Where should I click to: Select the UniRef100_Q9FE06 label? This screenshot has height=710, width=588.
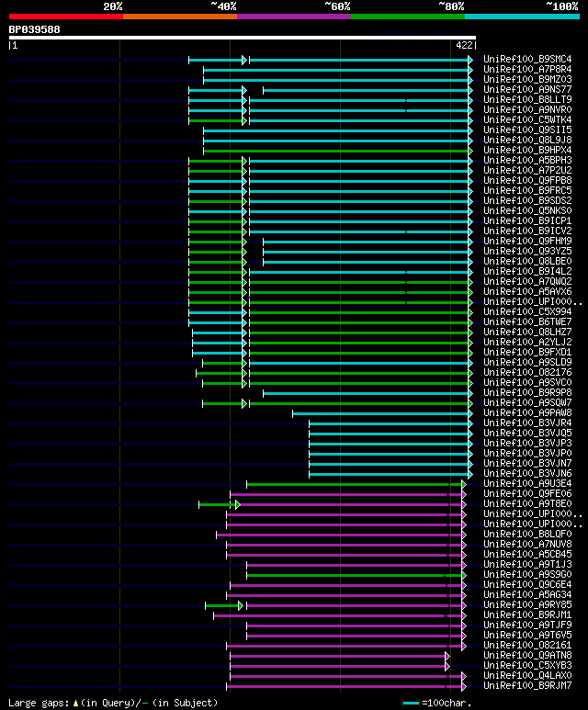527,493
